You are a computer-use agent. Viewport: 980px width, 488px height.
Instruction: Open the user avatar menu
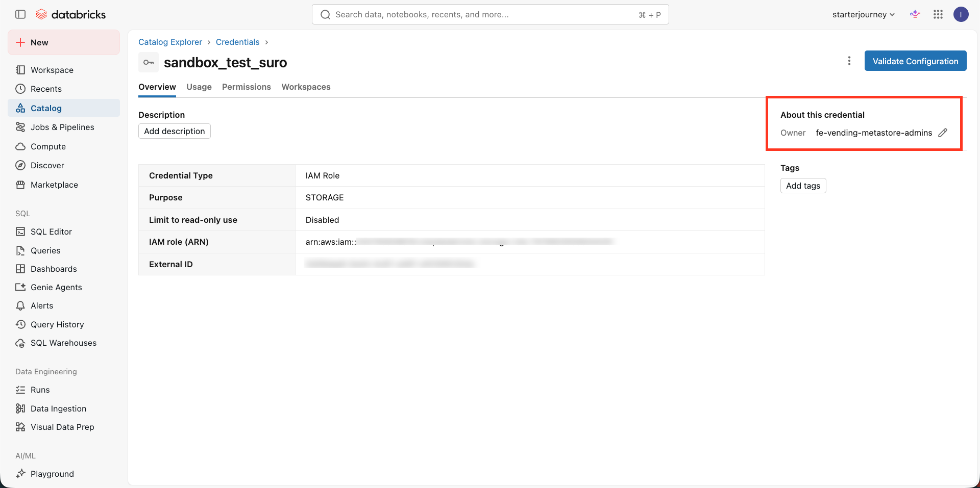point(961,14)
